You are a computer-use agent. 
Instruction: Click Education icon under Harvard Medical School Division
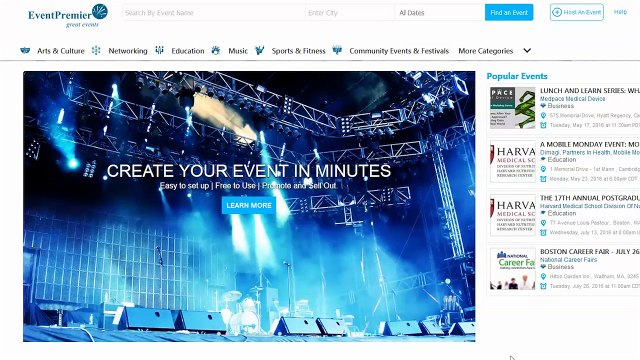[x=543, y=213]
